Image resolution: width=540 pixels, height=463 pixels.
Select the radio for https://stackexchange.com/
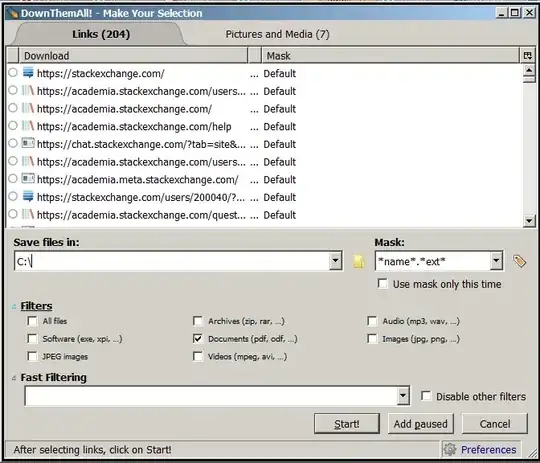coord(13,73)
